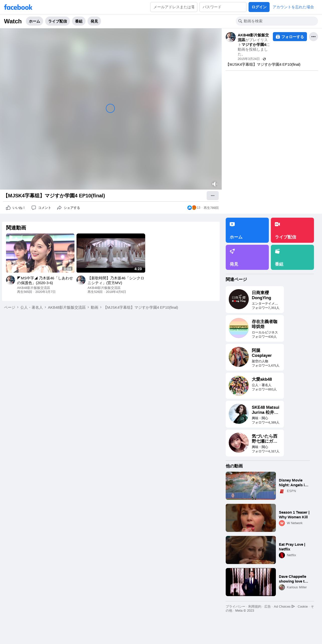Click アカウントを忘れた場合 link
This screenshot has height=644, width=322.
click(293, 7)
